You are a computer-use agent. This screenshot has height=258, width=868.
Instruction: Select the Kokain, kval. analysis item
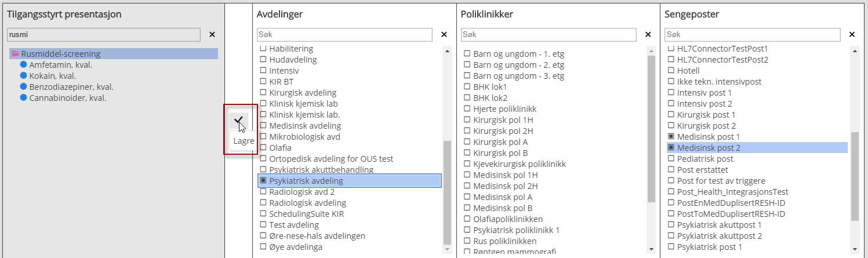(52, 76)
